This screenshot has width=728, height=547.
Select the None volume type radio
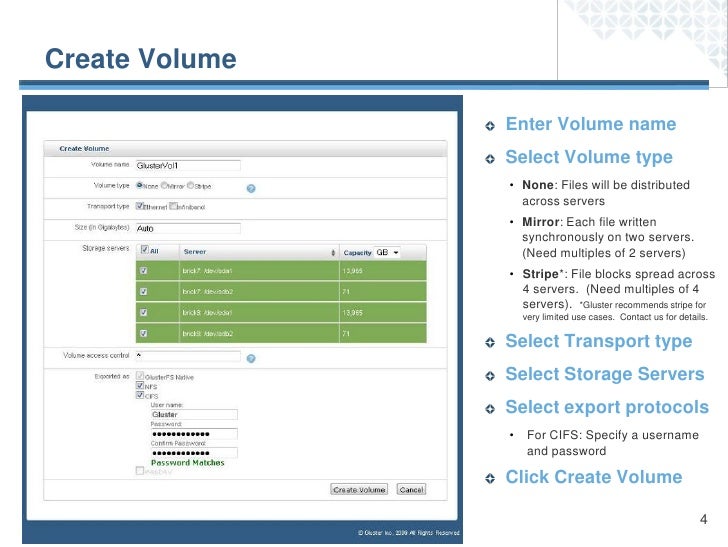139,185
